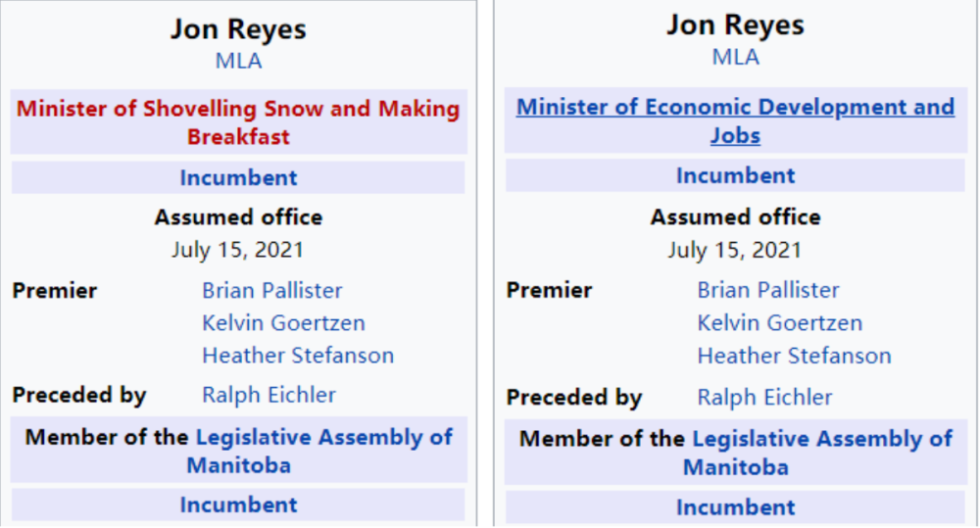Viewport: 980px width, 528px height.
Task: Click the Jon Reyes heading in right infobox
Action: pyautogui.click(x=735, y=25)
